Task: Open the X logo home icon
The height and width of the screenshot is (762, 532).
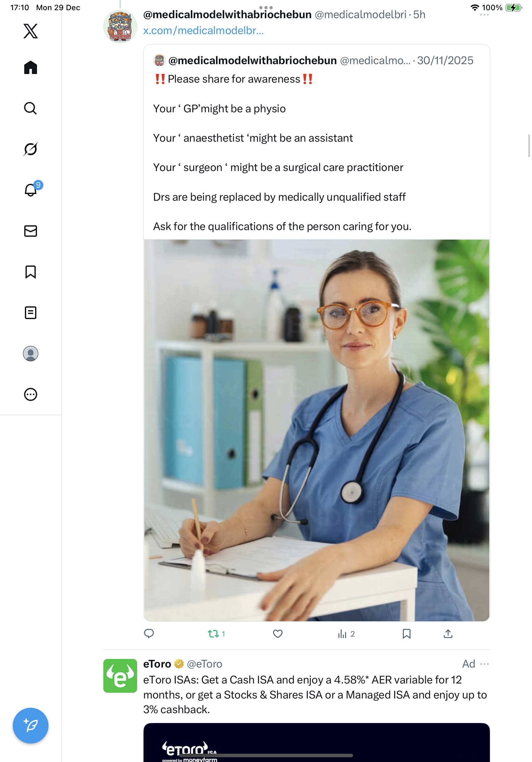Action: coord(31,31)
